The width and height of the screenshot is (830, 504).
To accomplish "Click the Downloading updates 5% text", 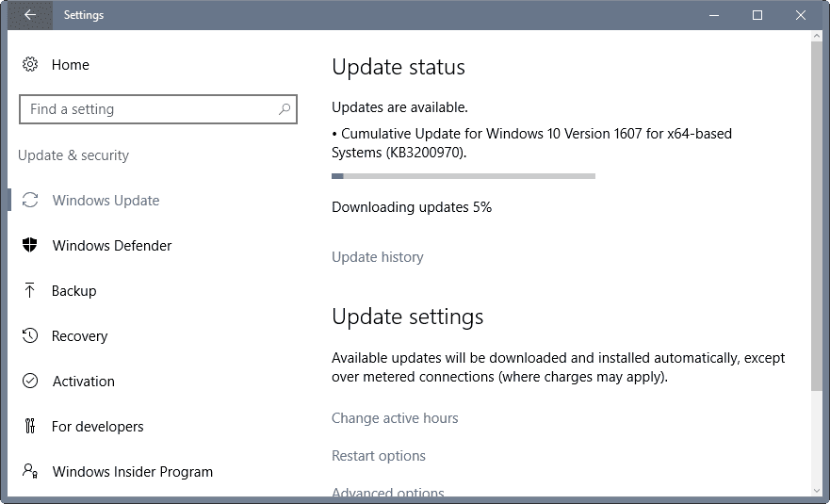I will click(412, 207).
